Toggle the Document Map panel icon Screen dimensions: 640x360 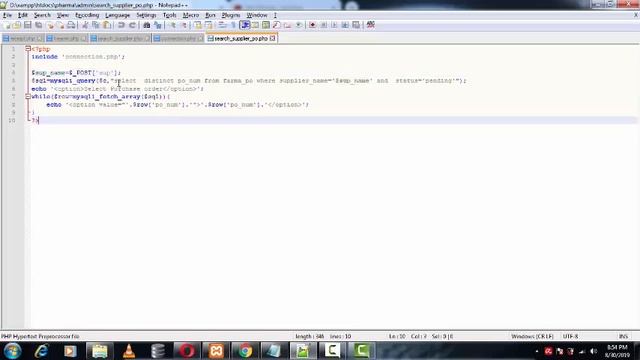point(266,25)
